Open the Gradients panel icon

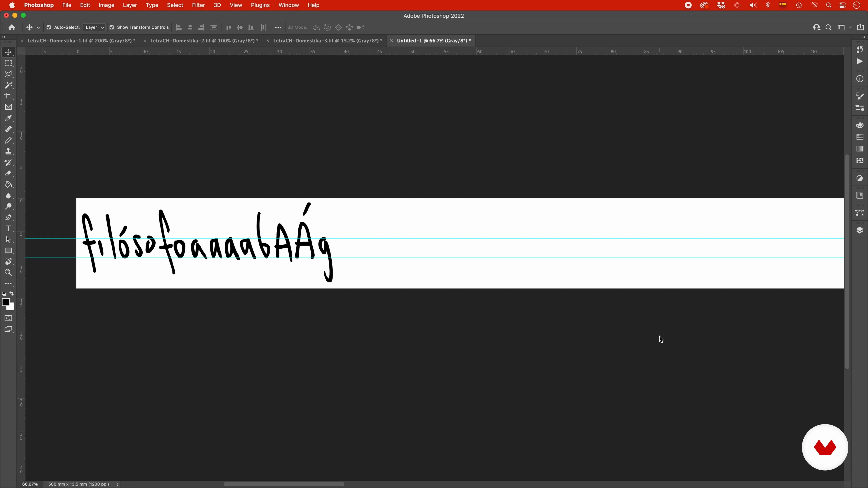click(x=860, y=149)
